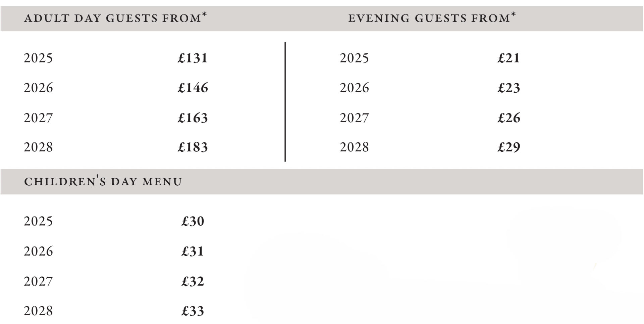Viewport: 644px width, 324px height.
Task: Click the 2026 children's menu year
Action: click(x=38, y=251)
